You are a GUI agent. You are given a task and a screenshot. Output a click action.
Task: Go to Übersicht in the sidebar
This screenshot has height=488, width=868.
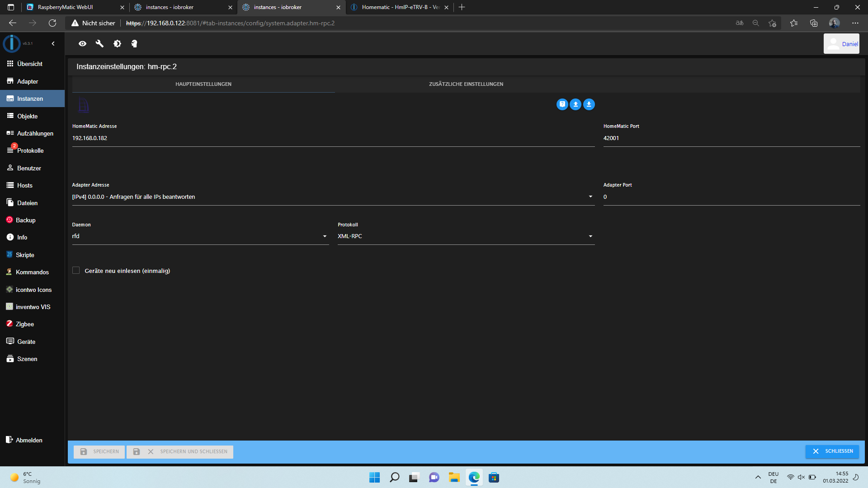(32, 64)
